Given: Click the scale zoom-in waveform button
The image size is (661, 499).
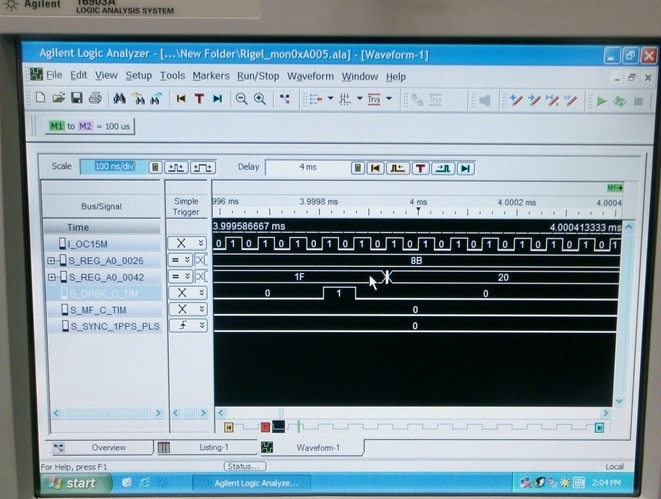Looking at the screenshot, I should [x=203, y=168].
